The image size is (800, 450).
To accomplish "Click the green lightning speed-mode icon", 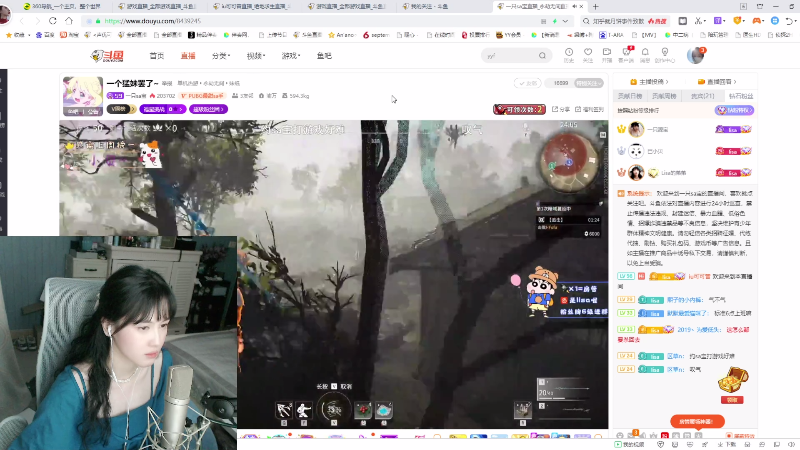I will coord(555,21).
